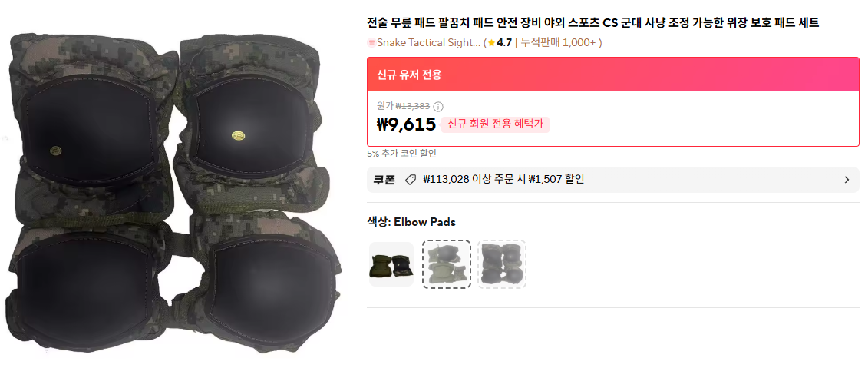The width and height of the screenshot is (868, 368).
Task: Select the gray pads color option
Action: [x=502, y=264]
